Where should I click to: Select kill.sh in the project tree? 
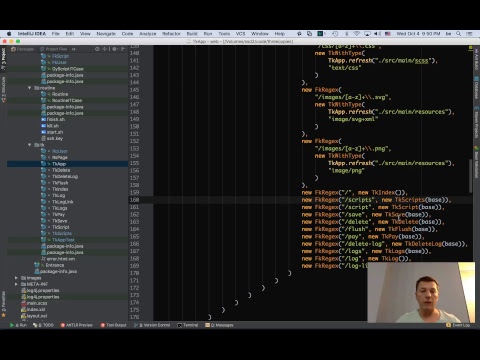point(53,126)
